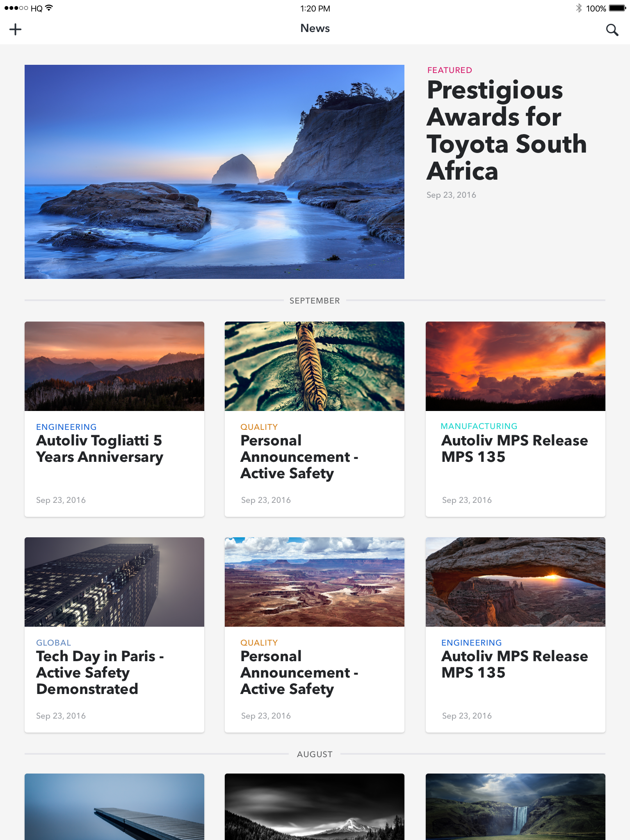Select the GLOBAL category label

[53, 643]
